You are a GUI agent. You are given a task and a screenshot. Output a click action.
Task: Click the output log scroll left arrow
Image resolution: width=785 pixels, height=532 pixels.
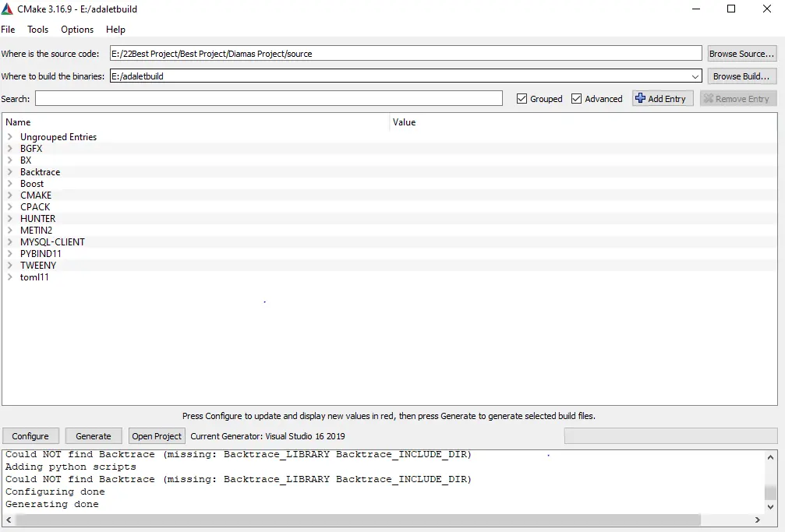[x=9, y=520]
